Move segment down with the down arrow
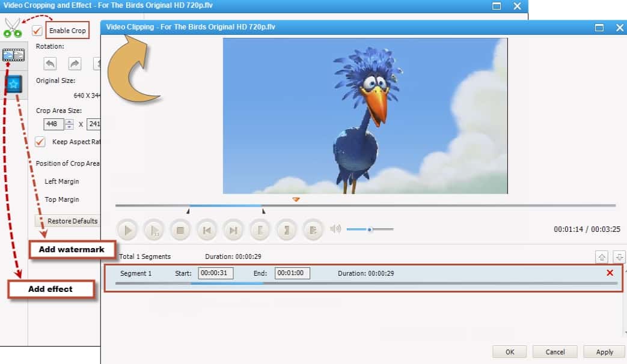This screenshot has width=627, height=364. [619, 257]
